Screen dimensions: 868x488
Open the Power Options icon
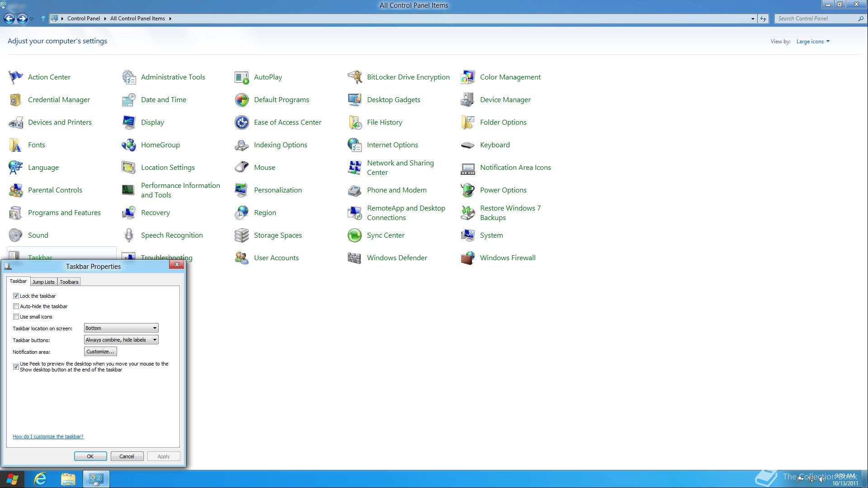467,190
